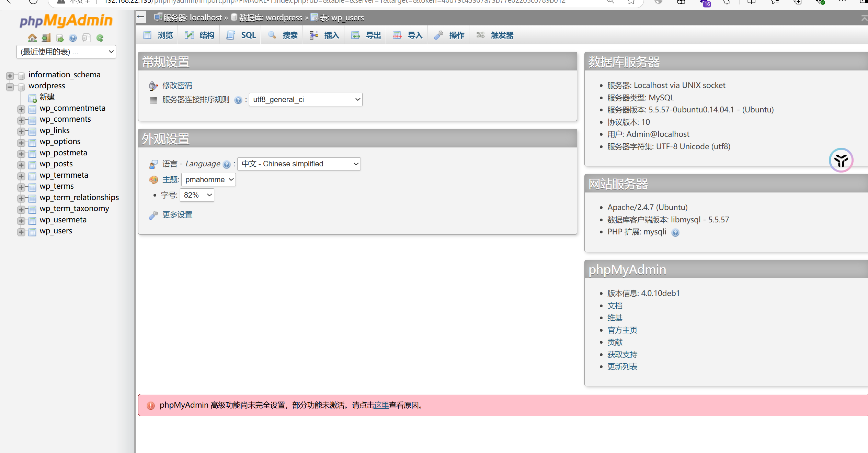Open the recently used tables dropdown

pyautogui.click(x=66, y=52)
